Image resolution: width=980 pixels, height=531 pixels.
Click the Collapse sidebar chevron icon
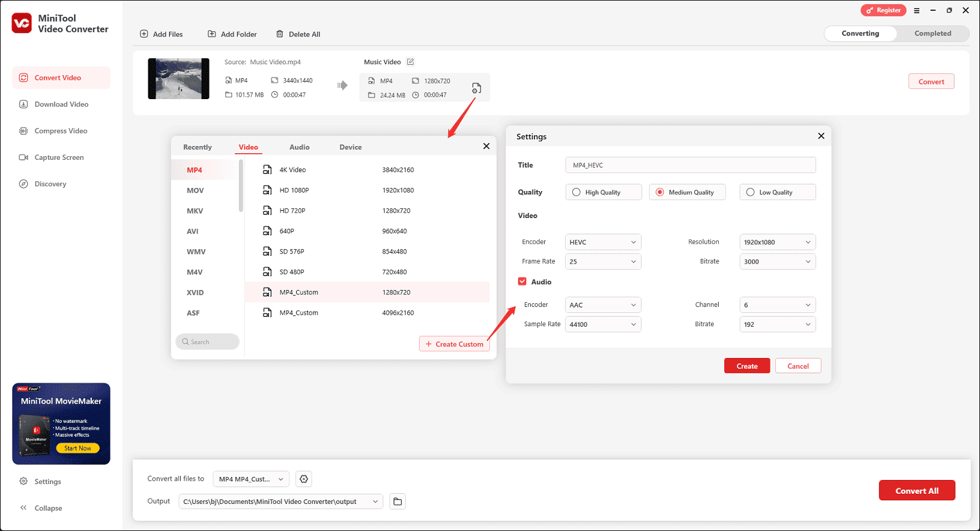pos(23,508)
